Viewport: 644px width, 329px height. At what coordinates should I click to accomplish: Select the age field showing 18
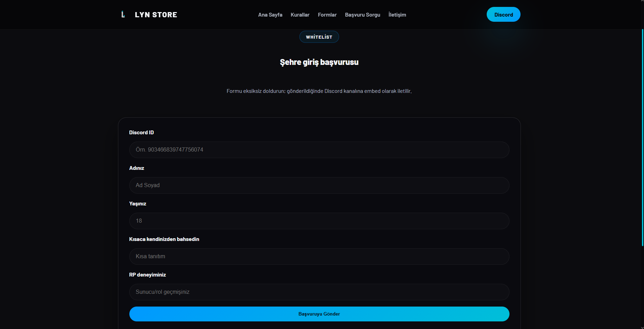[x=319, y=221]
